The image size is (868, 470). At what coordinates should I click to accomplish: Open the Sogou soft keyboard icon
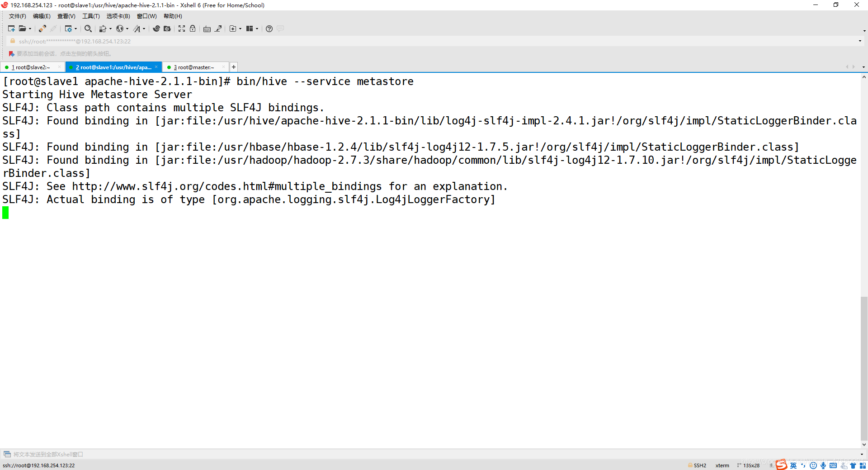click(833, 465)
